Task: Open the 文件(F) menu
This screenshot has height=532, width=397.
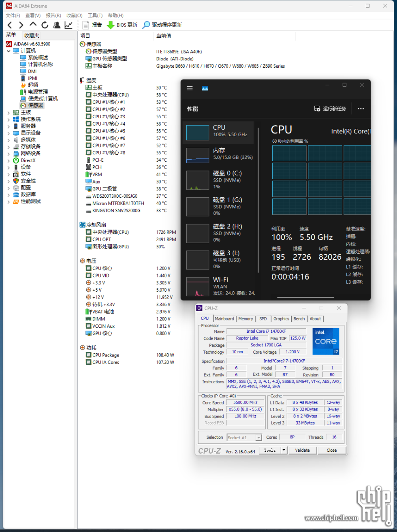Action: [x=13, y=15]
